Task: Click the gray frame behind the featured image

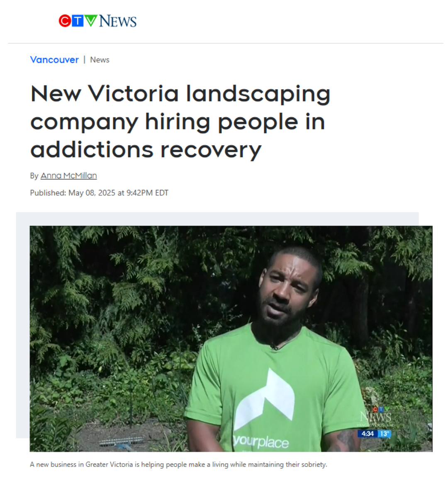Action: [x=23, y=325]
